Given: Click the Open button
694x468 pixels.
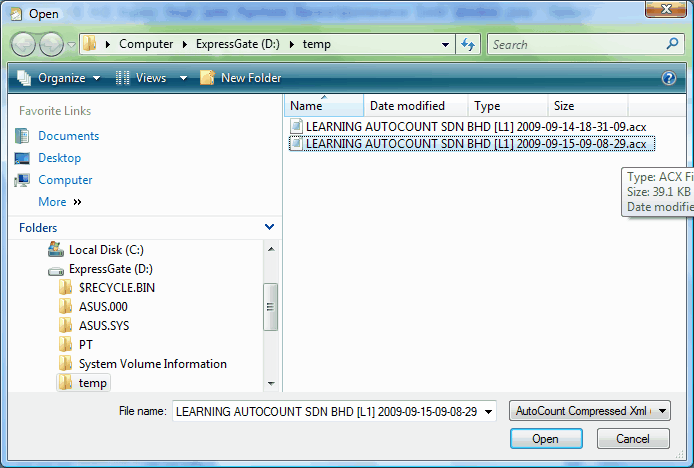Looking at the screenshot, I should point(546,439).
